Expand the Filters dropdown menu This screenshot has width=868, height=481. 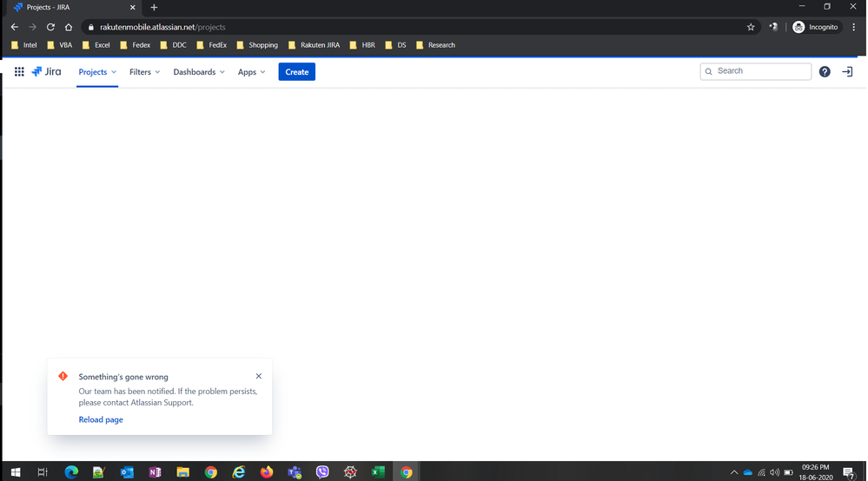(x=144, y=72)
